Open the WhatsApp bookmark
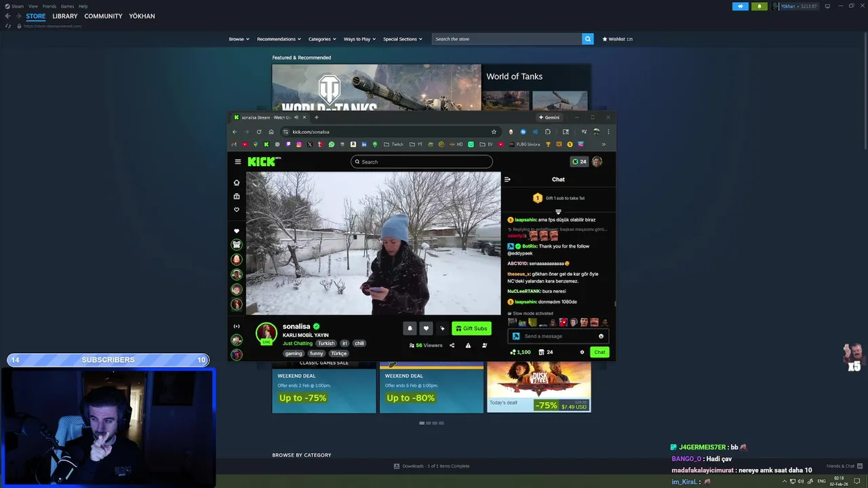 [x=331, y=144]
